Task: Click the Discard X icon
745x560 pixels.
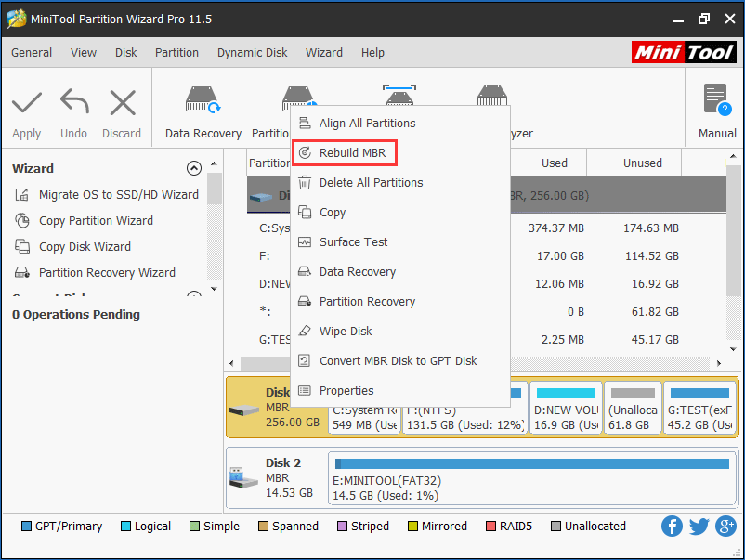Action: (x=123, y=102)
